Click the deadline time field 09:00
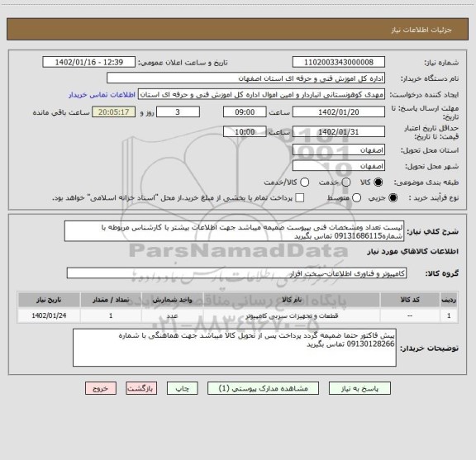The height and width of the screenshot is (460, 476). point(245,112)
